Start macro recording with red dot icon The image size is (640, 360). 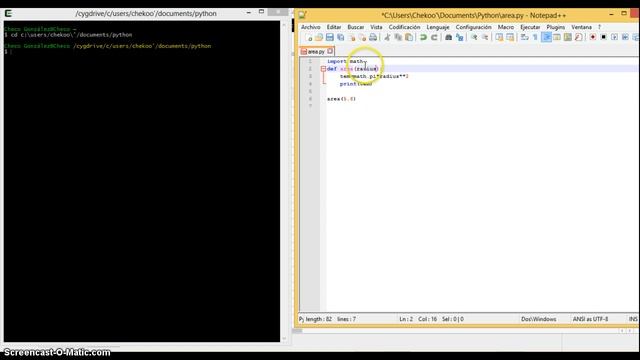click(x=593, y=38)
